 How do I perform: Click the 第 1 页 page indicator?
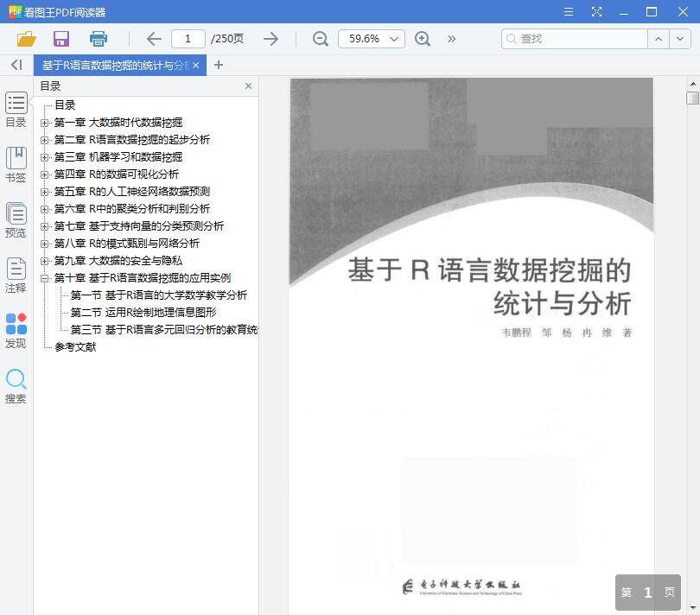pos(648,593)
